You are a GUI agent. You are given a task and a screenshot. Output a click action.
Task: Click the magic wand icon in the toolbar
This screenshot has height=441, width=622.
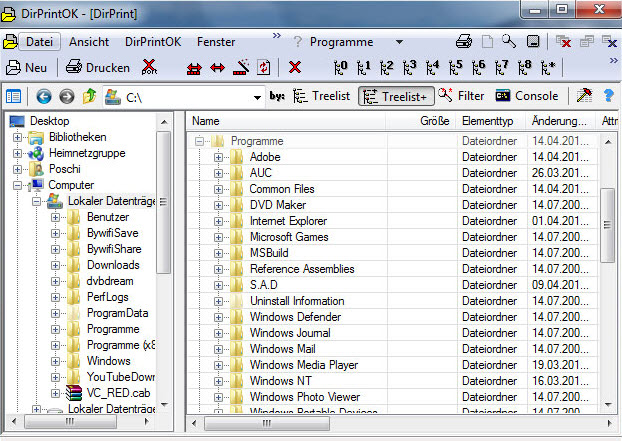(241, 67)
